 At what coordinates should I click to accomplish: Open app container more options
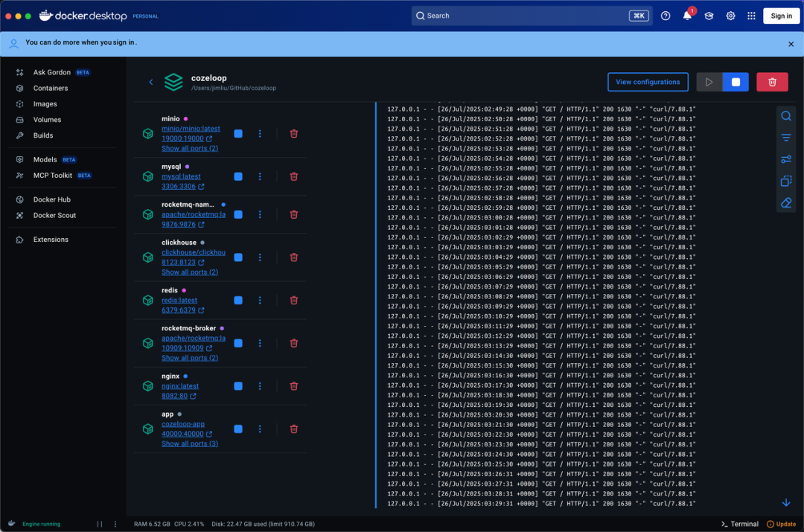point(260,429)
